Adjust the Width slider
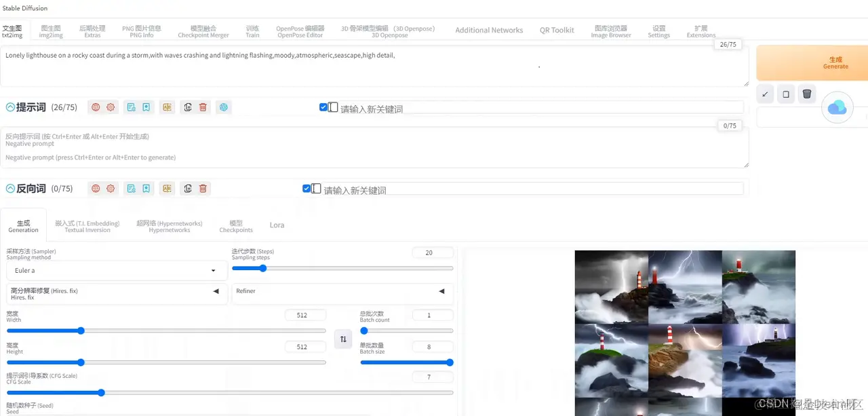868x416 pixels. point(166,330)
